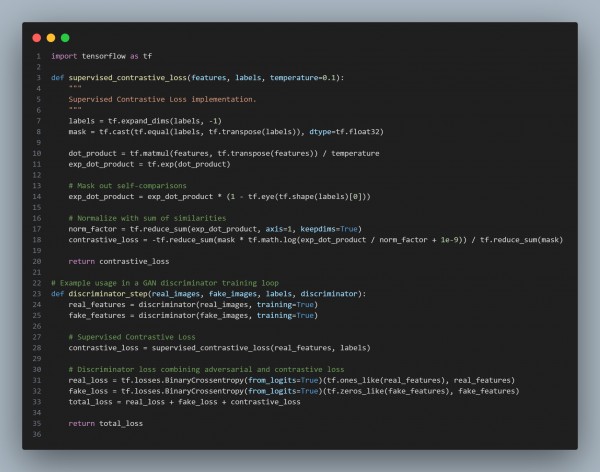Viewport: 600px width, 472px height.
Task: Click the 'return total_loss' line
Action: pos(106,423)
